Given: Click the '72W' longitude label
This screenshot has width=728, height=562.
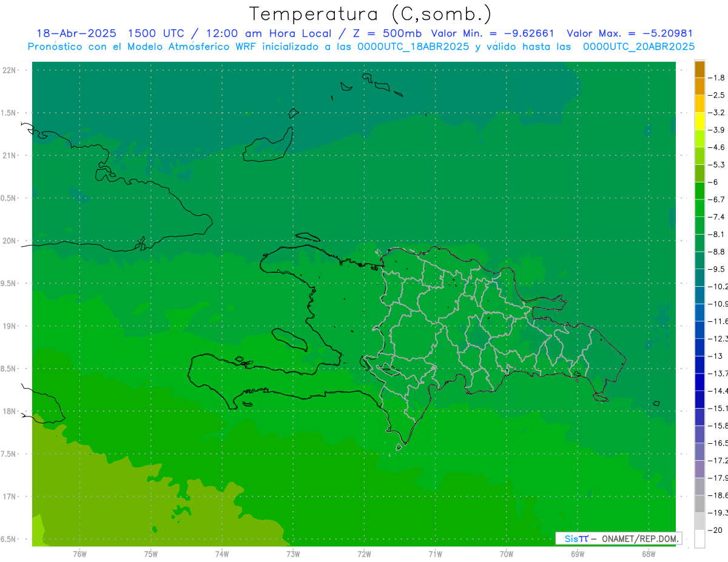Looking at the screenshot, I should pyautogui.click(x=365, y=554).
